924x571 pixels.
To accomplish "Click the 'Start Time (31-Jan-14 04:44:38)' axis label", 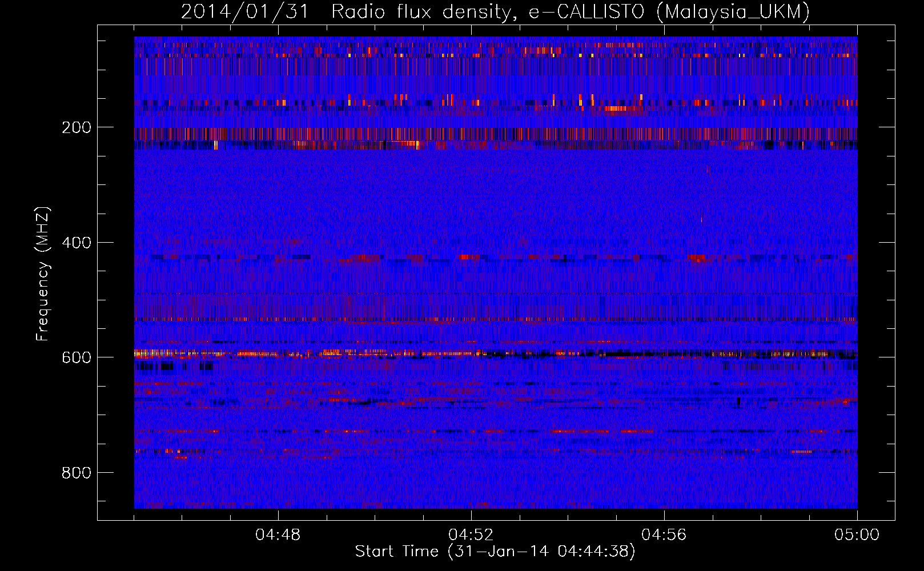I will coord(495,552).
